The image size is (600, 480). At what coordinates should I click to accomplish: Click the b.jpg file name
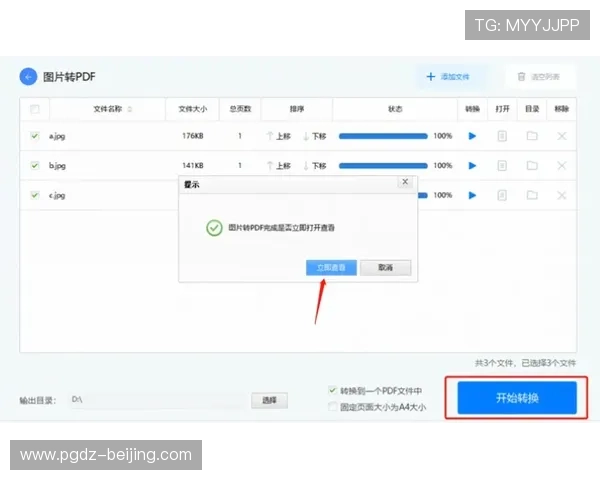(57, 165)
